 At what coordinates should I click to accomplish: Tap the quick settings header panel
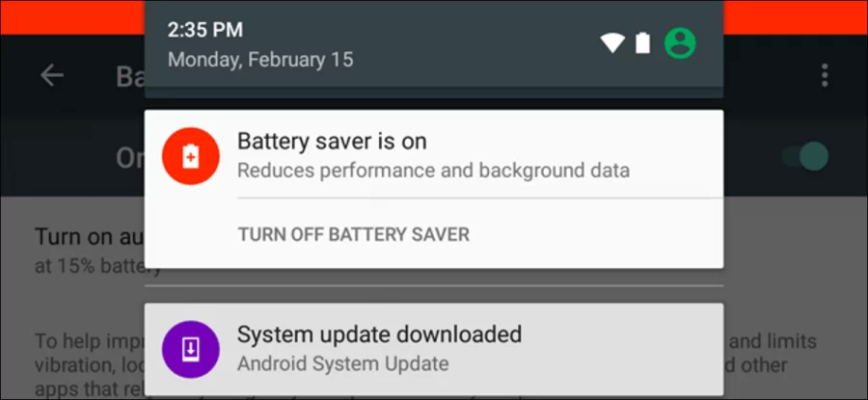point(433,49)
